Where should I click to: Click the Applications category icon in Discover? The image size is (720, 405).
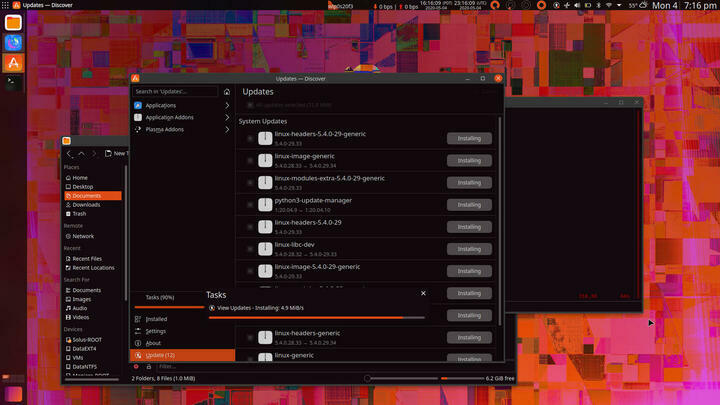point(138,105)
